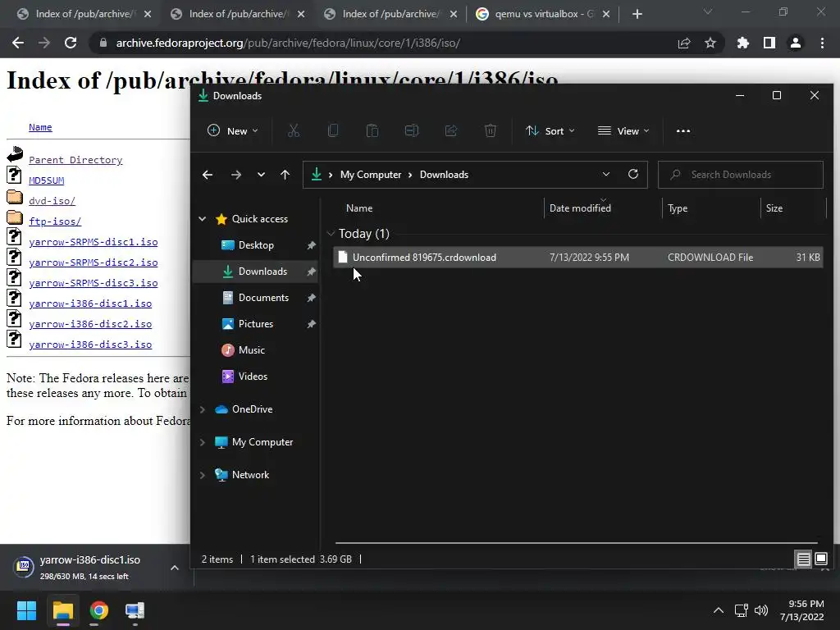The width and height of the screenshot is (840, 630).
Task: Select the Unconfirmed 819675.crdownload file
Action: [x=578, y=257]
